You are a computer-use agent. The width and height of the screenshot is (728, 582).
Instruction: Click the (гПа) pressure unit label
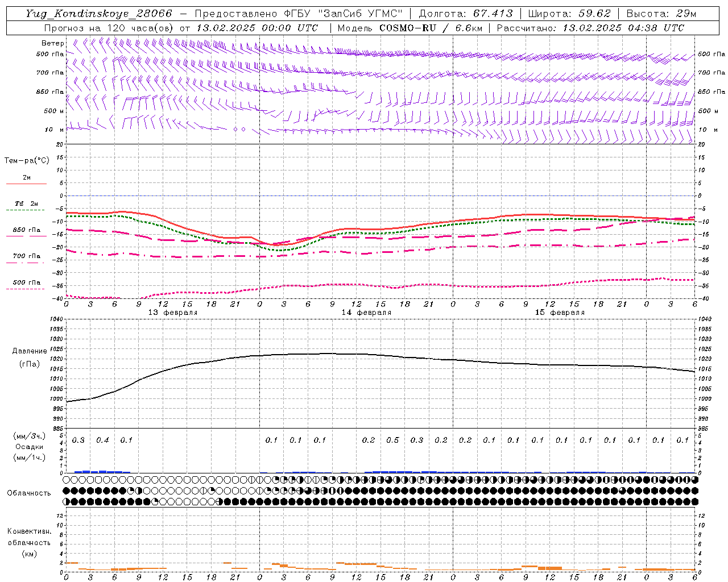(30, 364)
